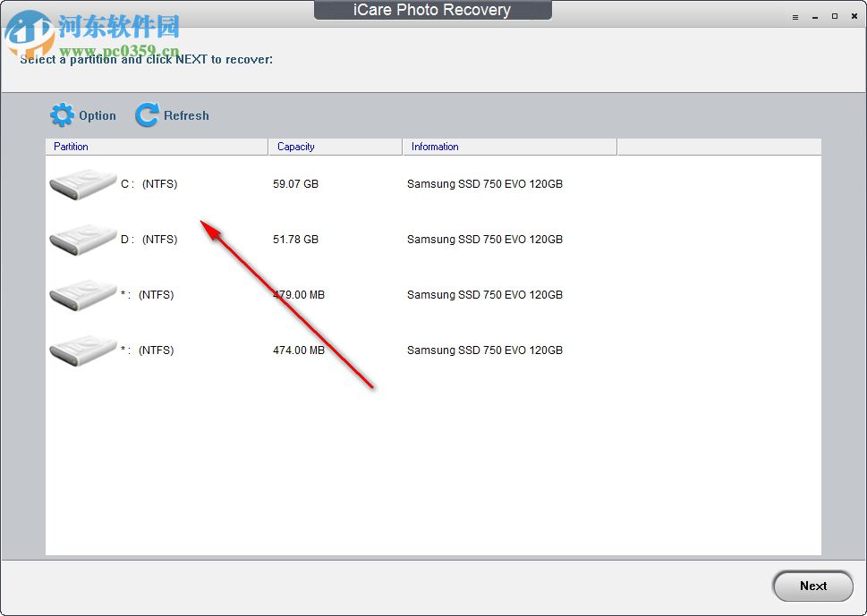Click the 474.00 MB partition's drive icon
867x616 pixels.
pyautogui.click(x=81, y=350)
